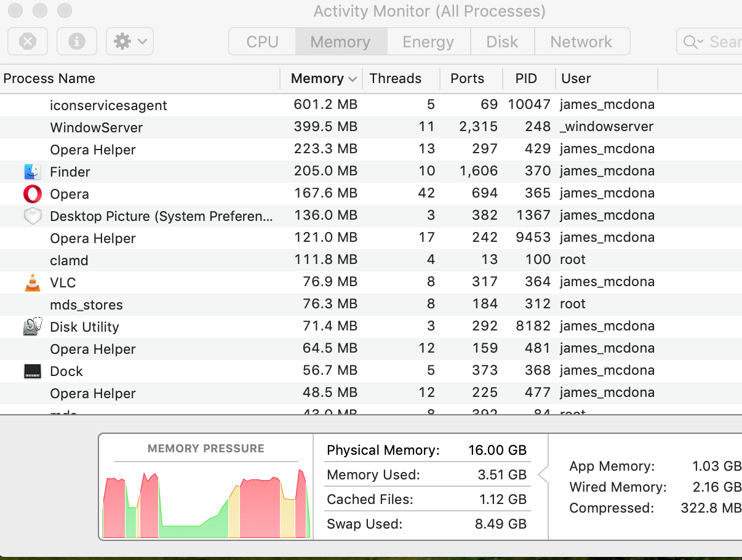Click the Desktop Picture shield icon
742x560 pixels.
click(x=33, y=216)
